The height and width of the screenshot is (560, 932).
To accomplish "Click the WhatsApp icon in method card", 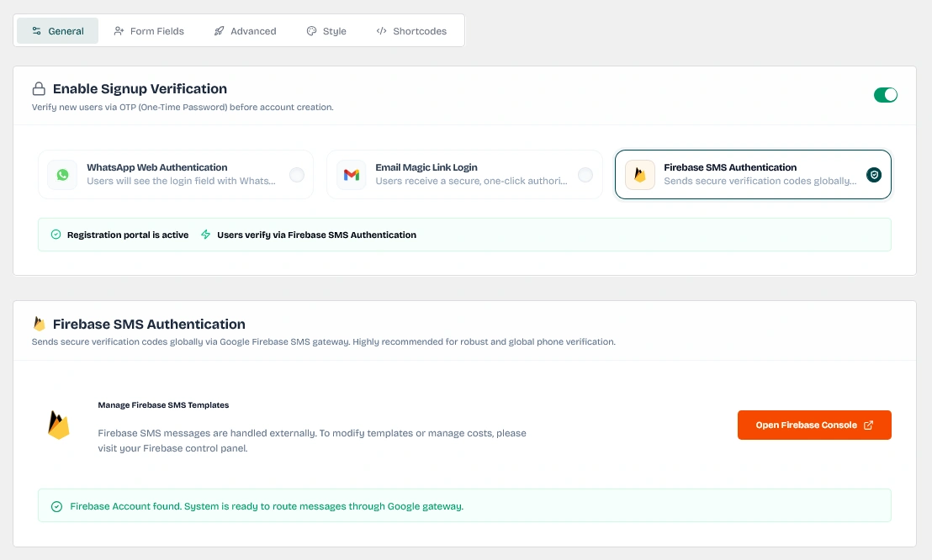I will [x=62, y=175].
